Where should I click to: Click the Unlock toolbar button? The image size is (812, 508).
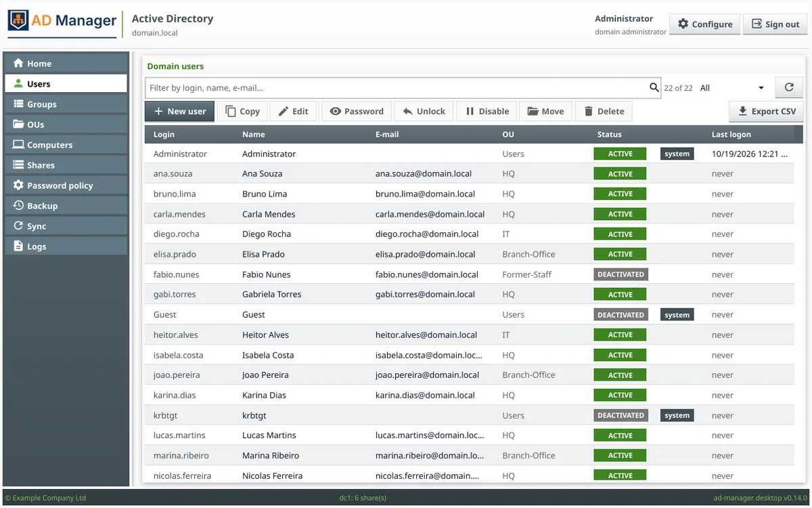point(424,111)
